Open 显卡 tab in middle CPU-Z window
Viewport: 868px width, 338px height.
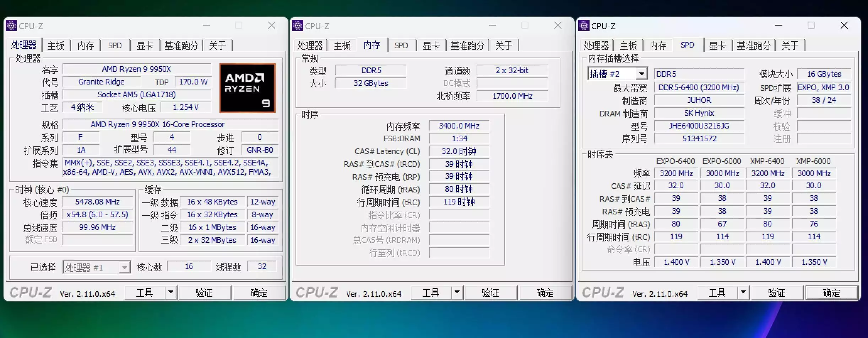(431, 45)
